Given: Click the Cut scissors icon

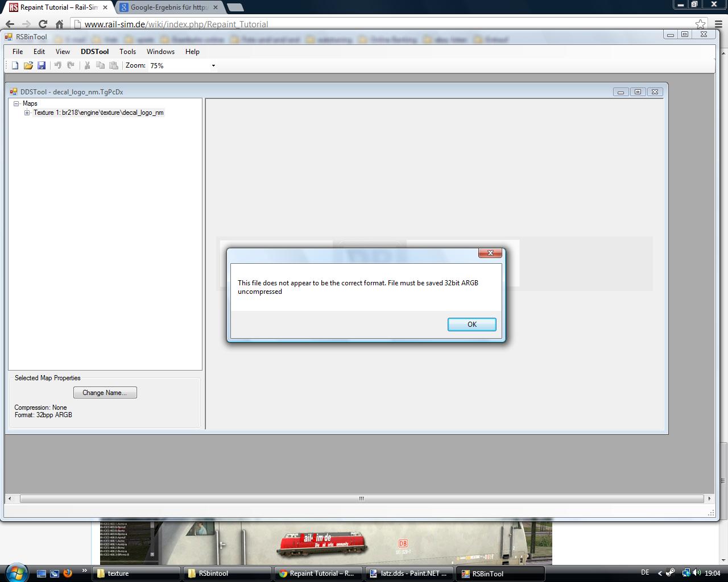Looking at the screenshot, I should coord(87,65).
